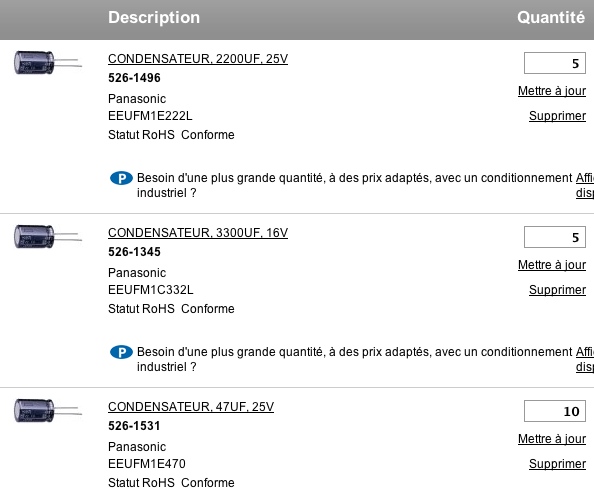Open the 47UF 25V capacitor product thumbnail
Viewport: 594px width, 502px height.
[48, 410]
